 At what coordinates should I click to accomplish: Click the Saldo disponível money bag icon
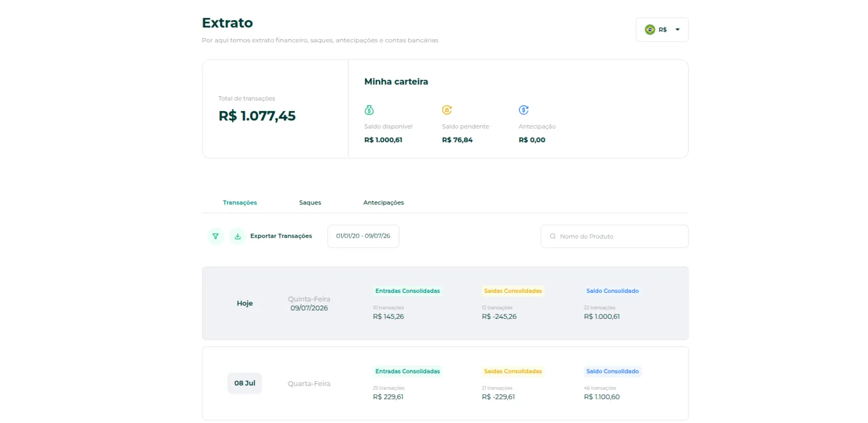coord(369,110)
